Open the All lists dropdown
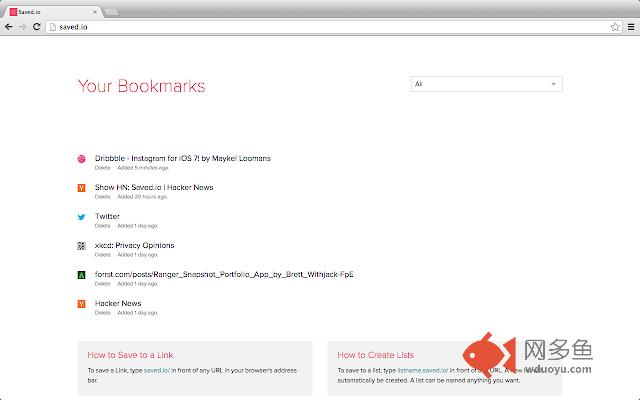Image resolution: width=640 pixels, height=400 pixels. point(486,84)
